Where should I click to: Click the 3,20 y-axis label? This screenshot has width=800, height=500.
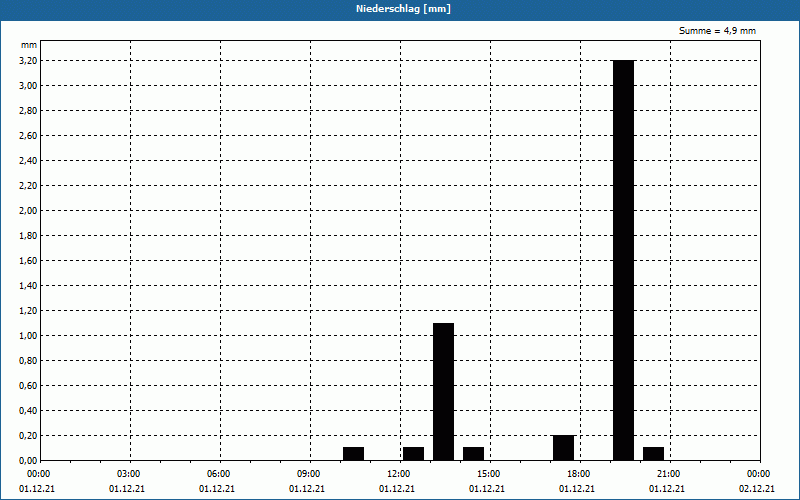28,61
